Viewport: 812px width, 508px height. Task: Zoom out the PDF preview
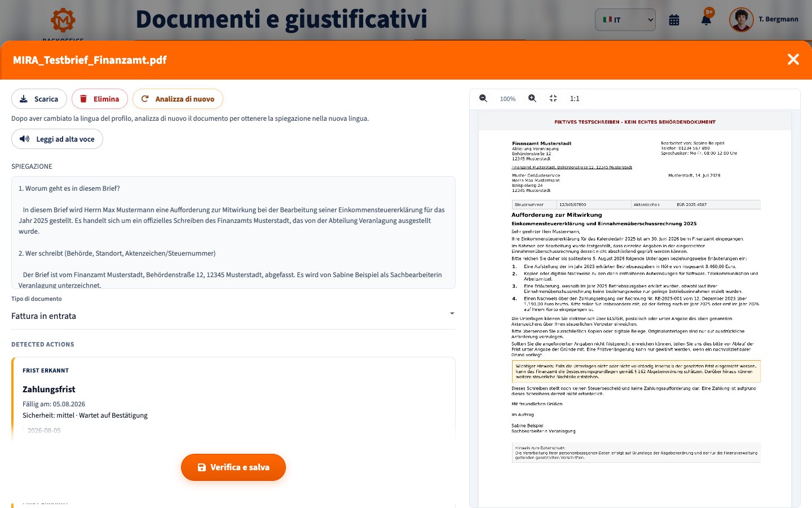483,98
